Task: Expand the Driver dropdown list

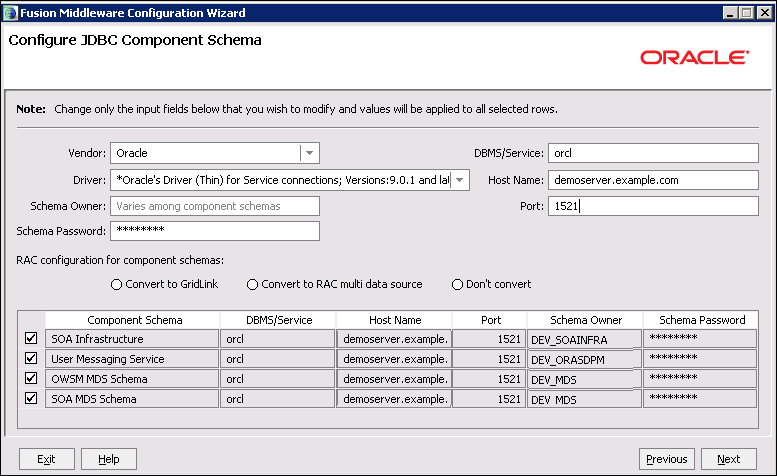Action: pyautogui.click(x=460, y=180)
